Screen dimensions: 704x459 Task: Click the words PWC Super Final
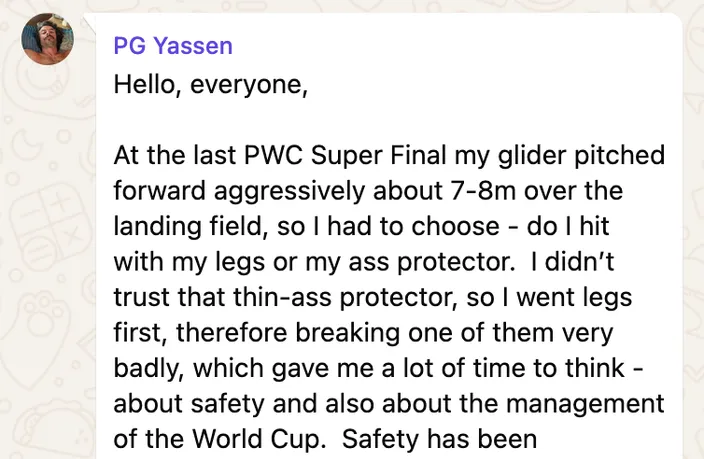345,155
